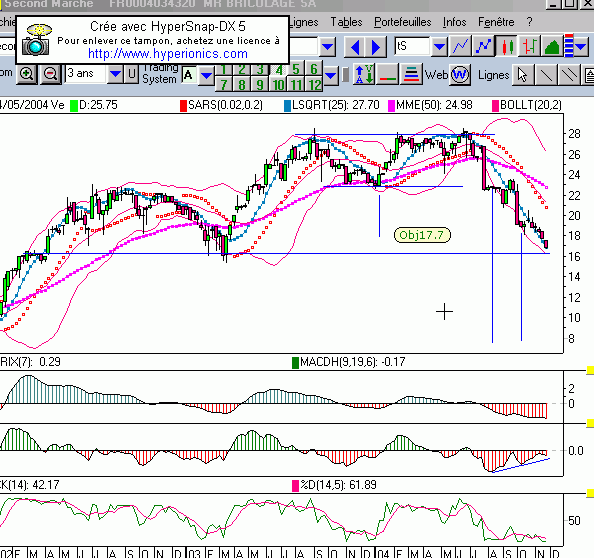Screen dimensions: 594x558
Task: Click the A/V up-down arrows icon
Action: [x=364, y=74]
